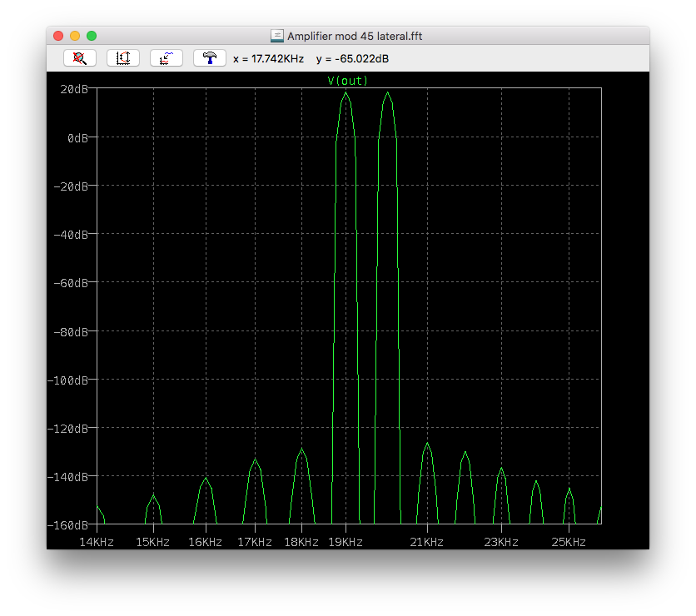Click the 15KHz frequency axis label
The height and width of the screenshot is (616, 696).
click(x=152, y=542)
